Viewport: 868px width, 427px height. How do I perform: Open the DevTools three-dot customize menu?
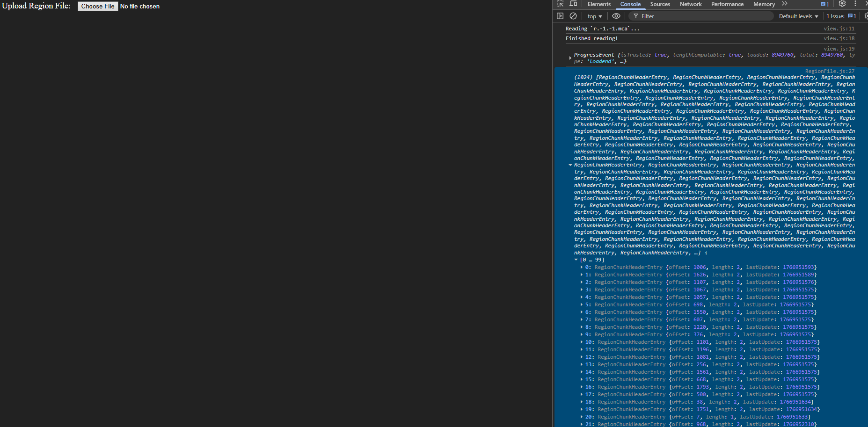[x=855, y=4]
